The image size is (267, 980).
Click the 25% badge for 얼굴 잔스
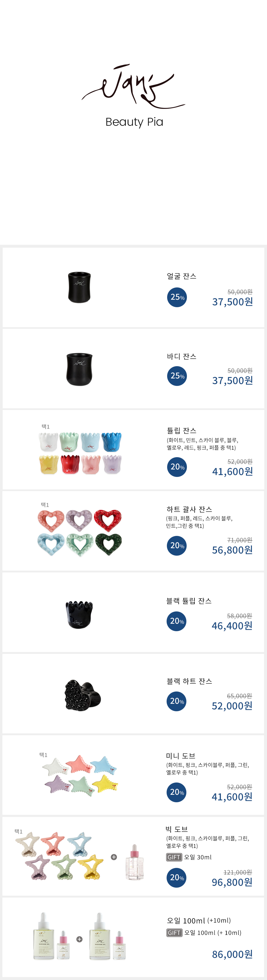coord(177,297)
